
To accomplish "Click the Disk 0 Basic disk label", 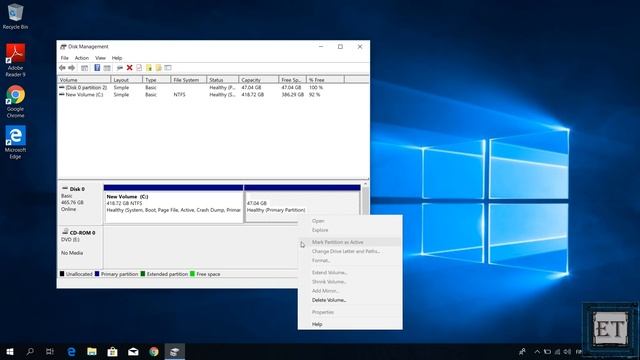I will 80,203.
